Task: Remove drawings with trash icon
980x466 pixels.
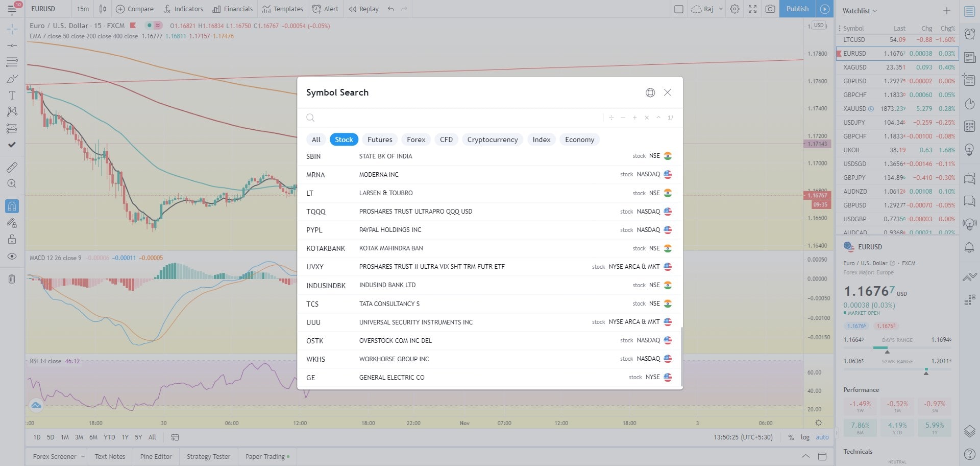Action: [12, 279]
